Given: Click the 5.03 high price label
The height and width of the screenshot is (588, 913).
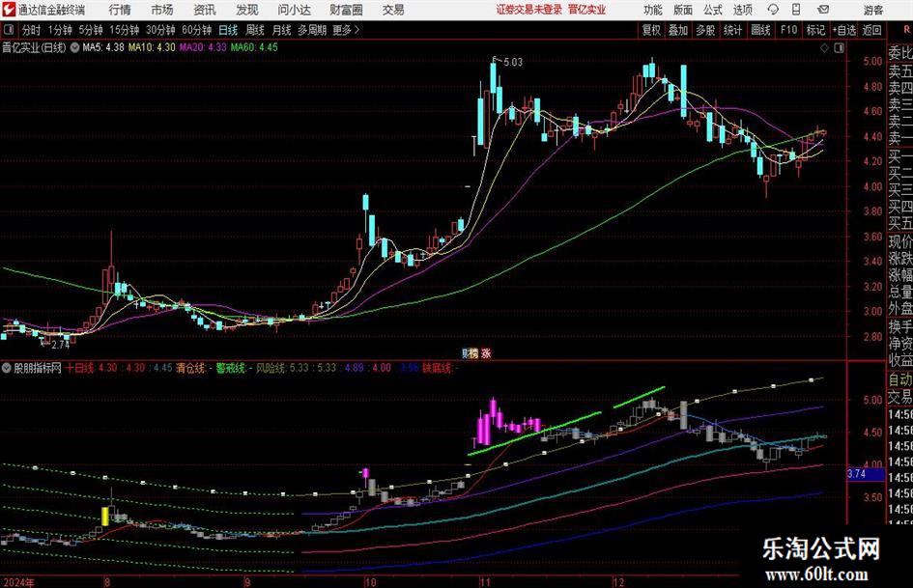Looking at the screenshot, I should (x=513, y=62).
